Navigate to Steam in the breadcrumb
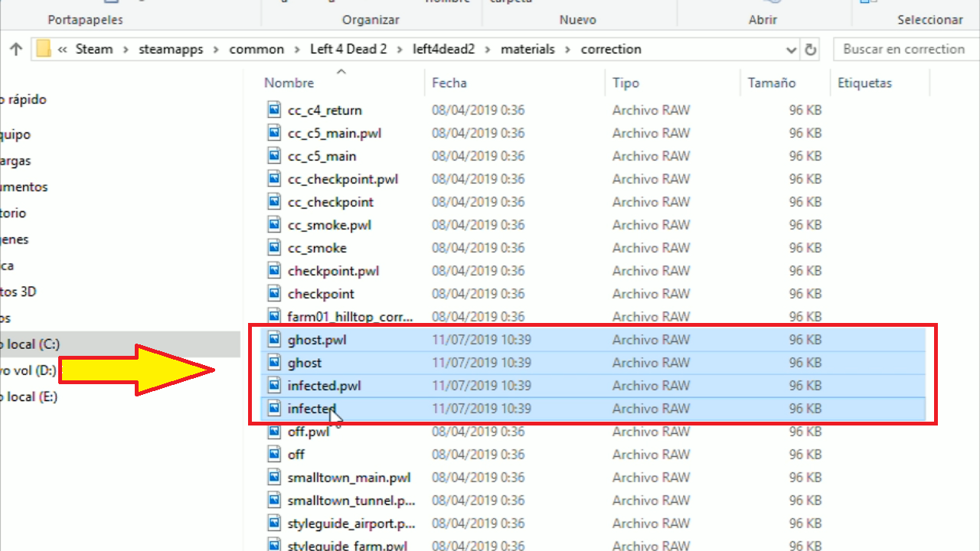Viewport: 980px width, 551px height. point(94,49)
